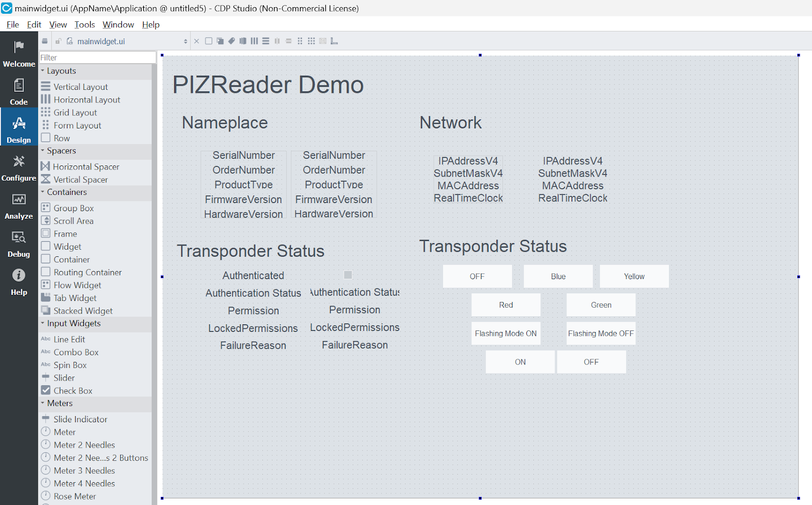This screenshot has height=505, width=812.
Task: Open the Tools menu
Action: click(x=85, y=24)
